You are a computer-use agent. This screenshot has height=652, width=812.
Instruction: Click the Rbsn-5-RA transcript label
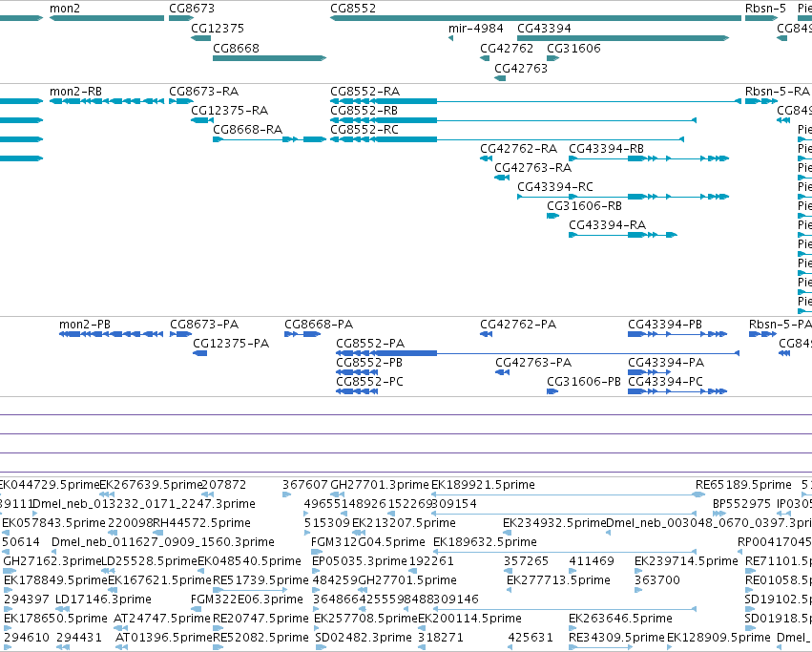778,92
